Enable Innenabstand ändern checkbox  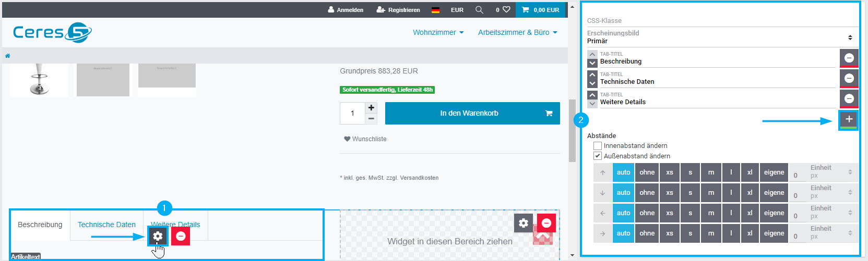click(598, 146)
